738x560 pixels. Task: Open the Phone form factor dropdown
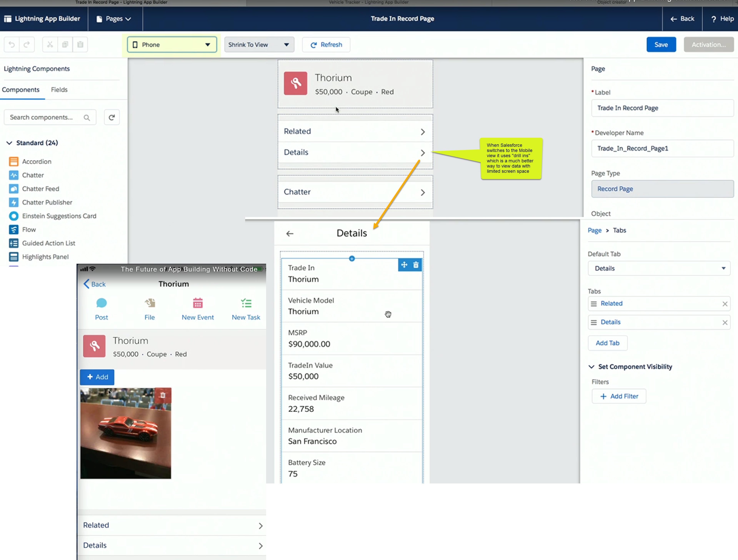172,45
